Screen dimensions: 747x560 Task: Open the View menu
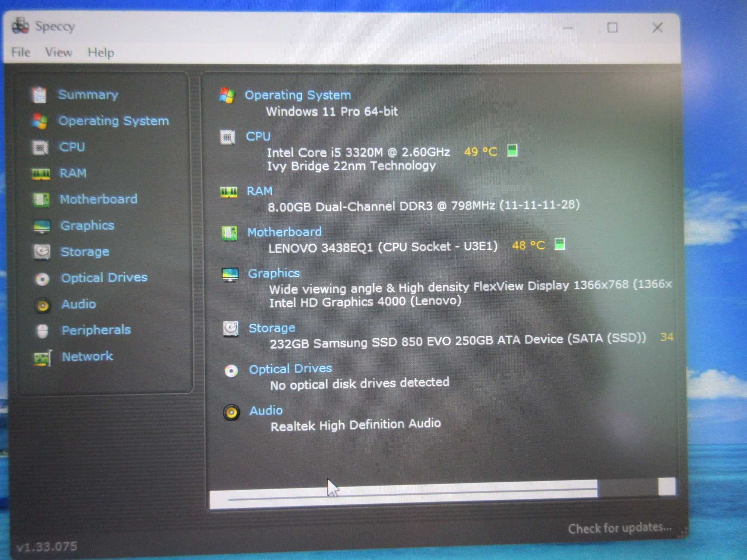coord(59,52)
